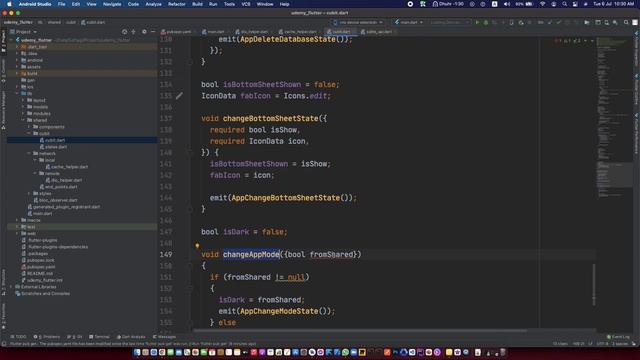Expand the macos folder

tap(17, 220)
